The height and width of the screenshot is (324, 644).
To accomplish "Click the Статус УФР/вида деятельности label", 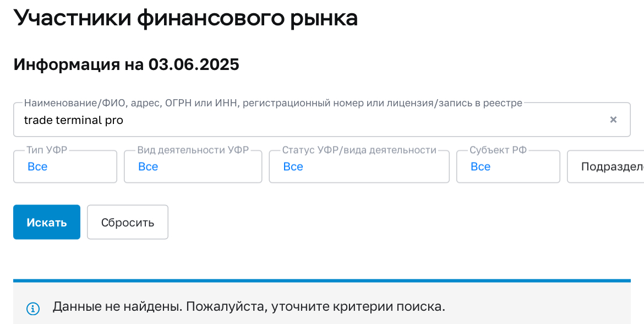I will pyautogui.click(x=359, y=150).
